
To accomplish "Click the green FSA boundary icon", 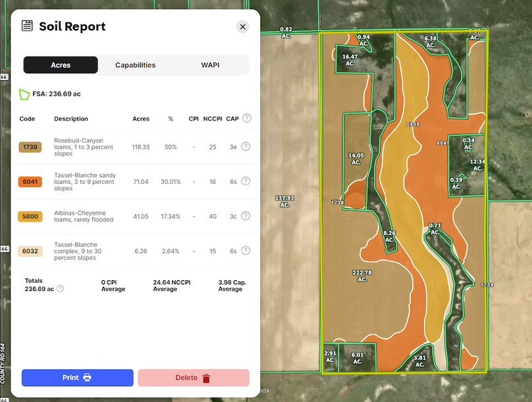I will [x=24, y=94].
